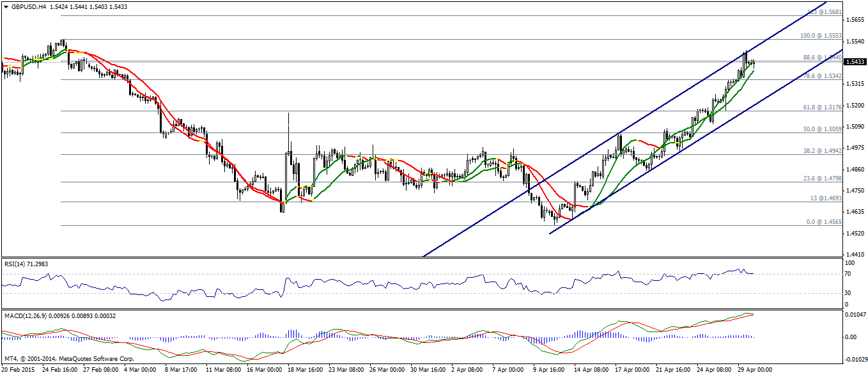Click the 14 Apr 08:00 time label
The height and width of the screenshot is (375, 868).
[x=592, y=369]
